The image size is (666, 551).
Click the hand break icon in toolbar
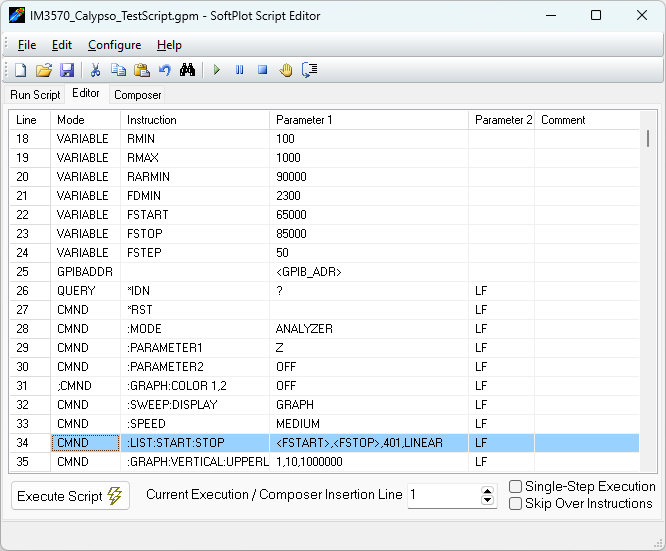[286, 70]
